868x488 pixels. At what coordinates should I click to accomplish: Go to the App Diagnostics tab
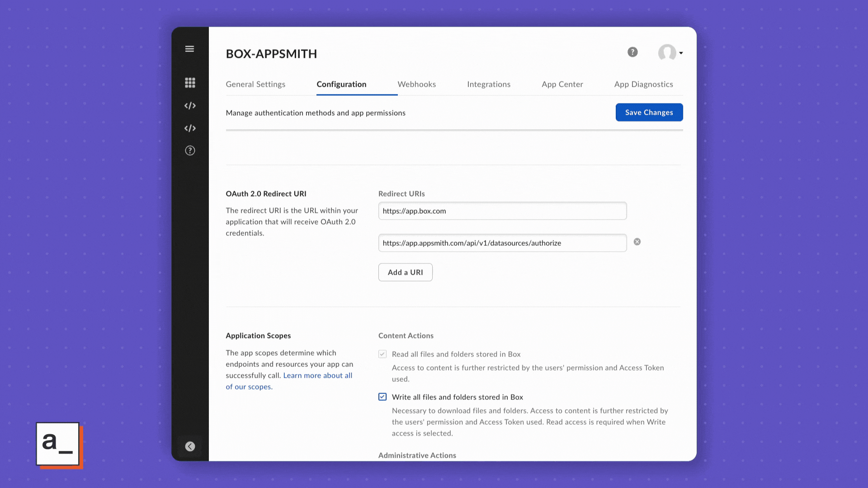(643, 84)
